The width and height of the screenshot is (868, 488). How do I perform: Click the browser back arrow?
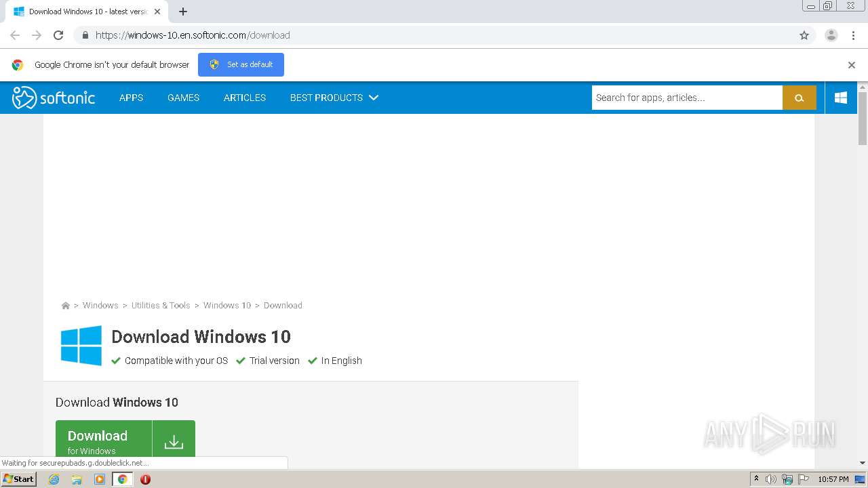pyautogui.click(x=15, y=35)
